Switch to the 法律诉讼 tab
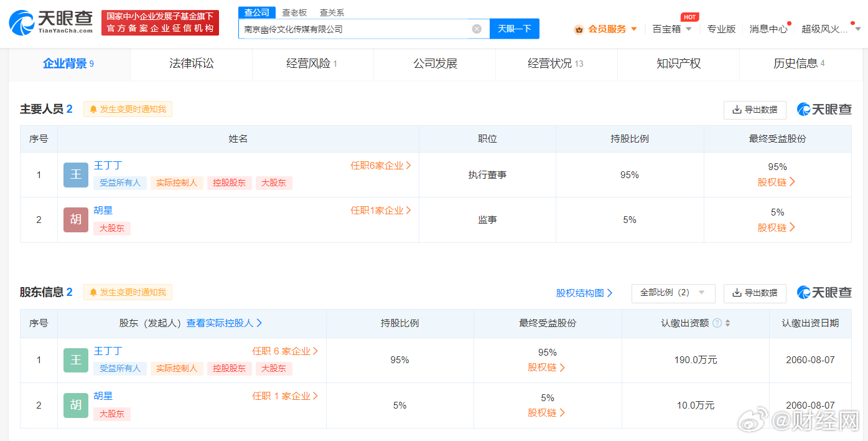Screen dimensions: 868x441 tap(191, 64)
